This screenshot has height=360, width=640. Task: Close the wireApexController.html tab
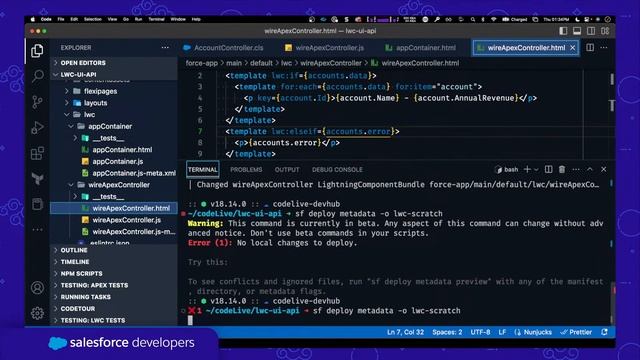click(x=573, y=48)
